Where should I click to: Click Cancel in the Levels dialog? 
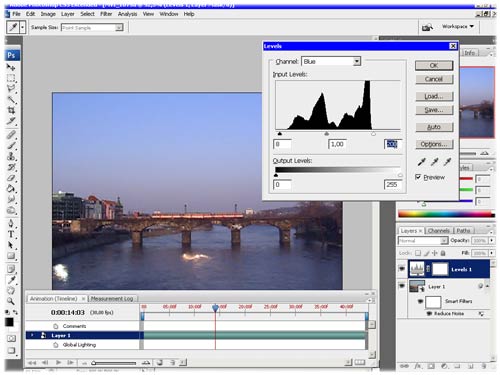pos(434,79)
